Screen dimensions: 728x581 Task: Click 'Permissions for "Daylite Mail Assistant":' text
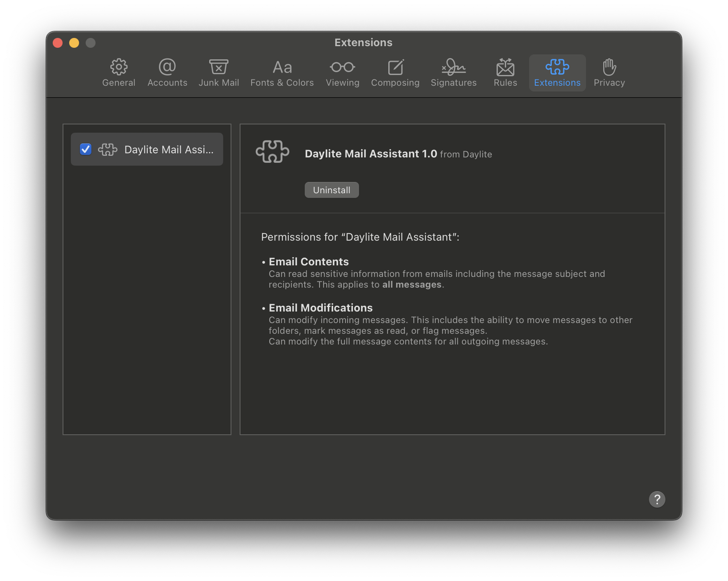360,237
